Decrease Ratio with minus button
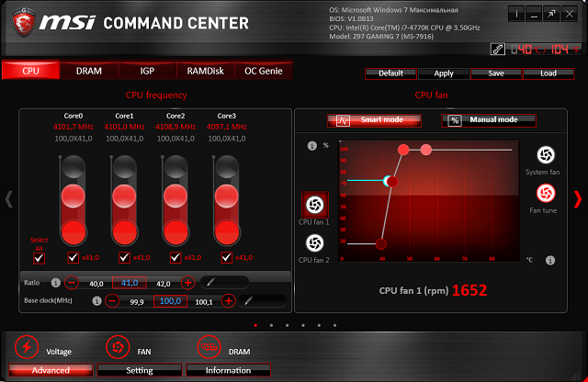 pos(72,282)
